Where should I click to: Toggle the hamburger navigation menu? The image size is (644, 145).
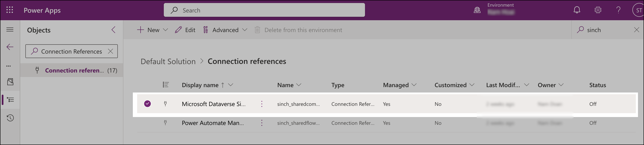tap(10, 29)
